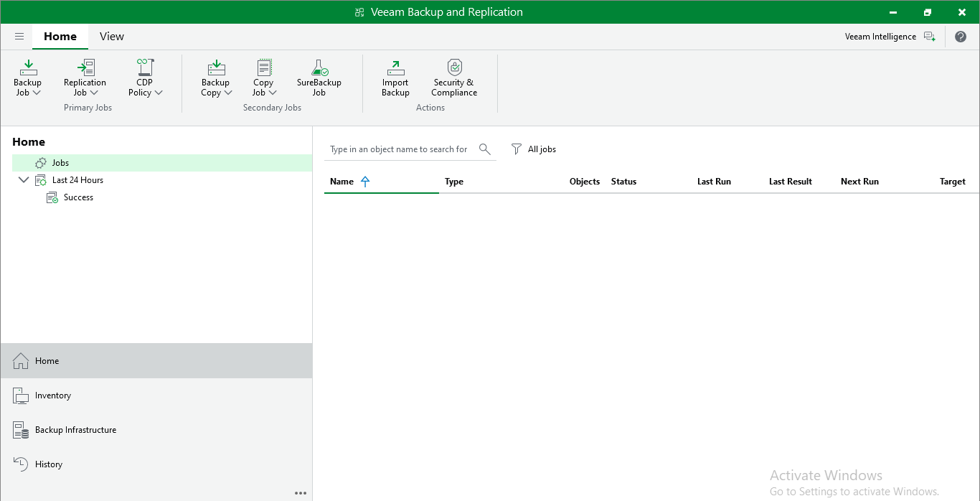The width and height of the screenshot is (980, 501).
Task: Click the Replication Job ribbon icon
Action: point(85,68)
